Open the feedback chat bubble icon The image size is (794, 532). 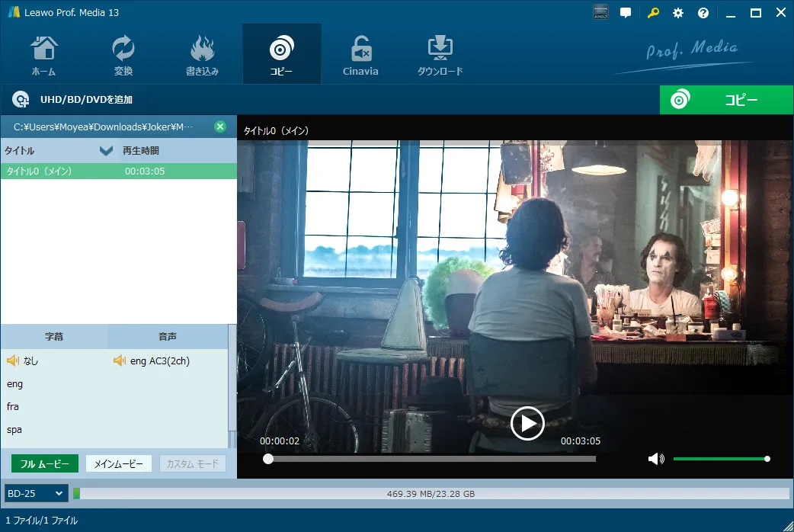coord(626,13)
